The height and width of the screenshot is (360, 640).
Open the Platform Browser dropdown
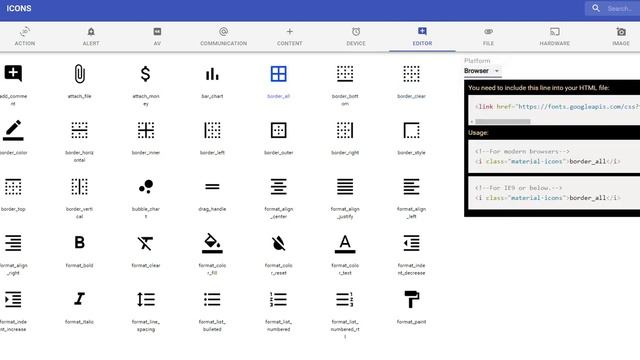pos(482,71)
